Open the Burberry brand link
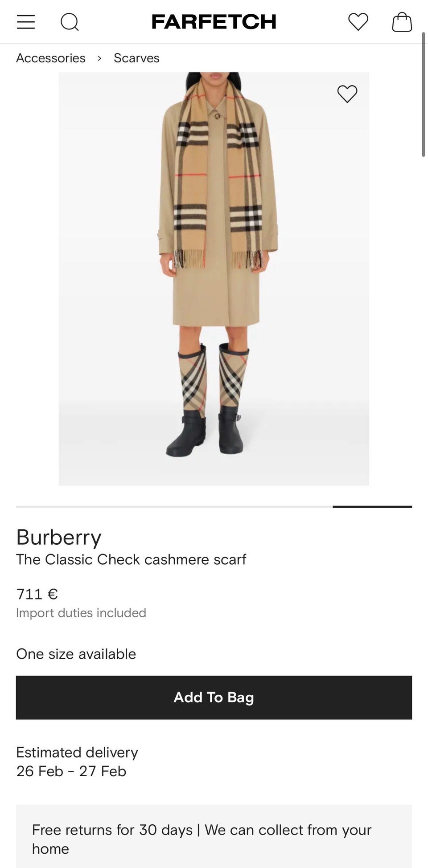428x868 pixels. 59,537
